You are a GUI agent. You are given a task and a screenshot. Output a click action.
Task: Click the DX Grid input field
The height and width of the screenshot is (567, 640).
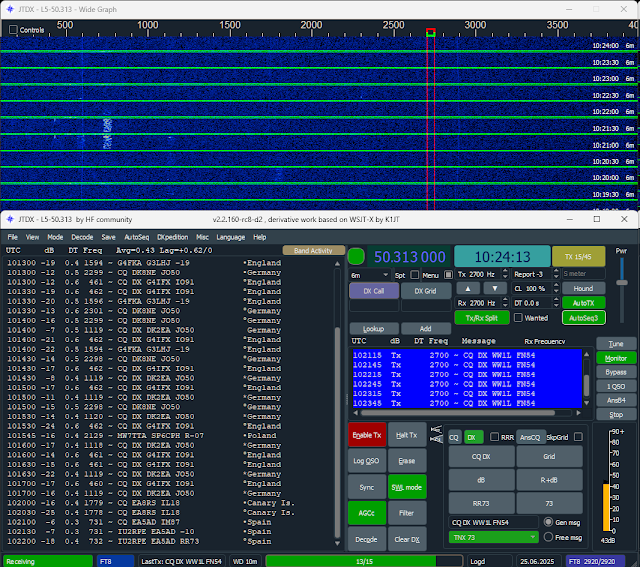(426, 305)
